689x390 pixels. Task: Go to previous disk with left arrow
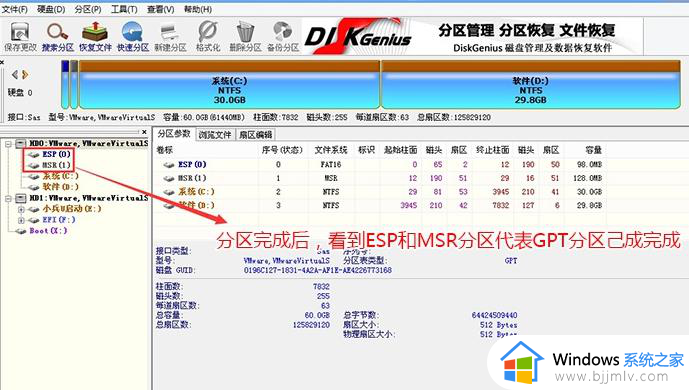[x=15, y=75]
